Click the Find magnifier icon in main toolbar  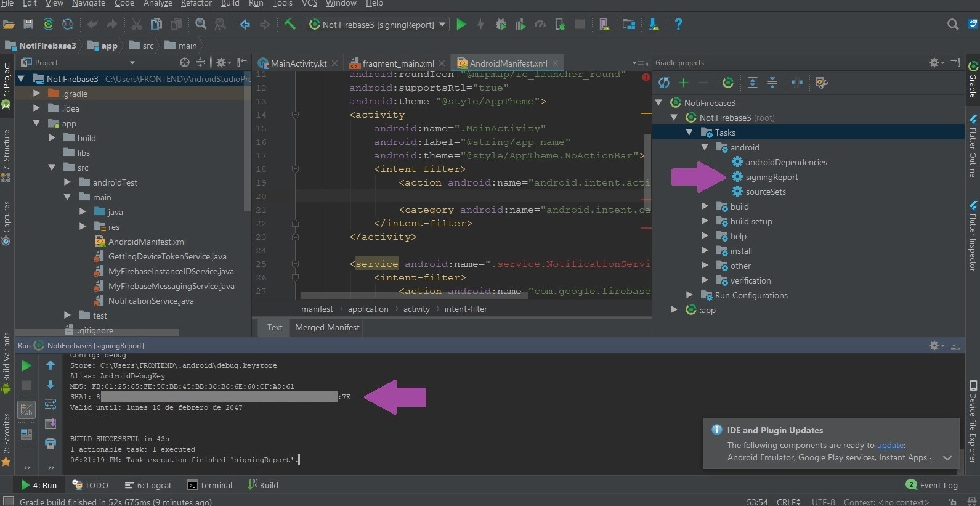click(201, 24)
